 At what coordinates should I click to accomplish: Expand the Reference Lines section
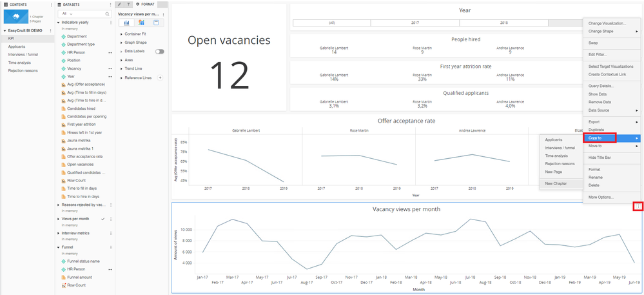(122, 77)
